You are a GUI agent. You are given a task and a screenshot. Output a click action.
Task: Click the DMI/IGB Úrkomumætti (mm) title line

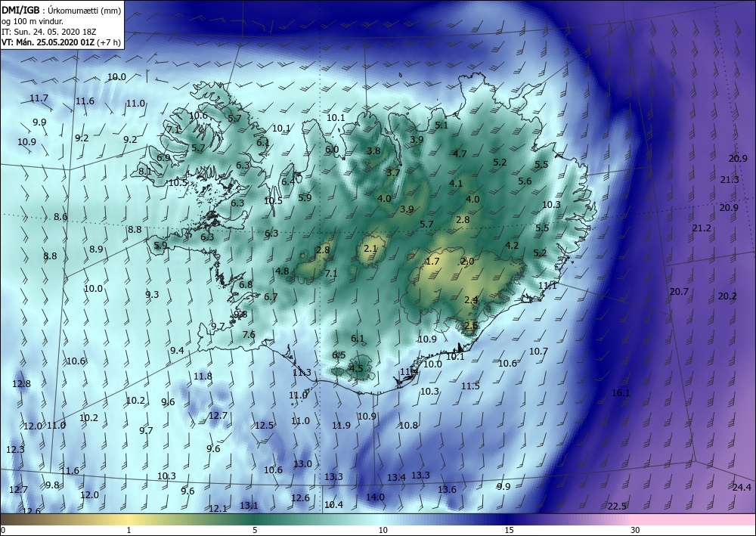[61, 10]
